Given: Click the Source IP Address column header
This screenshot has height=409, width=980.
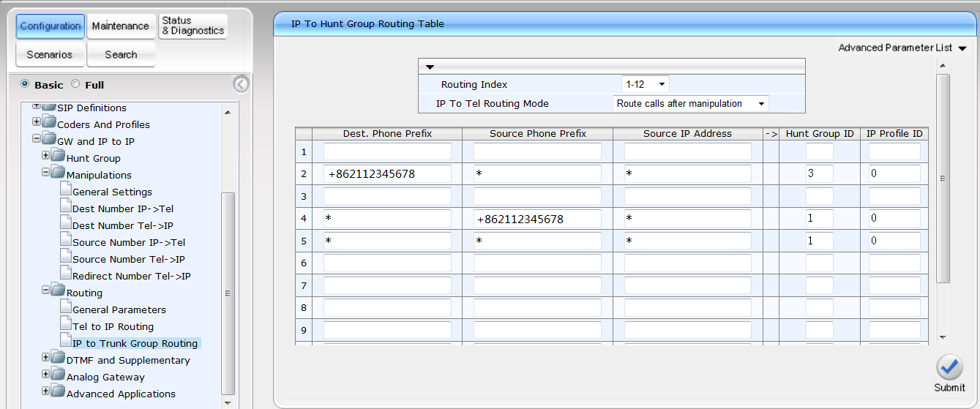Looking at the screenshot, I should click(687, 133).
